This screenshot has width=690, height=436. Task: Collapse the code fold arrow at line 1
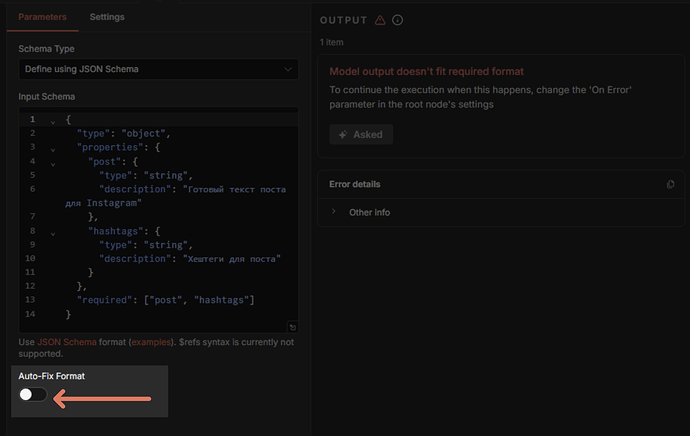53,121
